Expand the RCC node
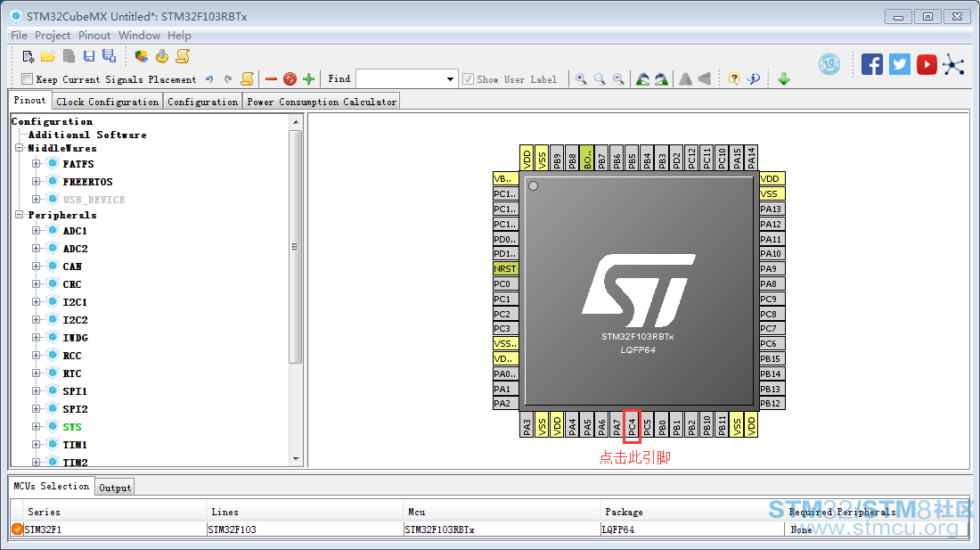This screenshot has height=550, width=980. [x=37, y=356]
